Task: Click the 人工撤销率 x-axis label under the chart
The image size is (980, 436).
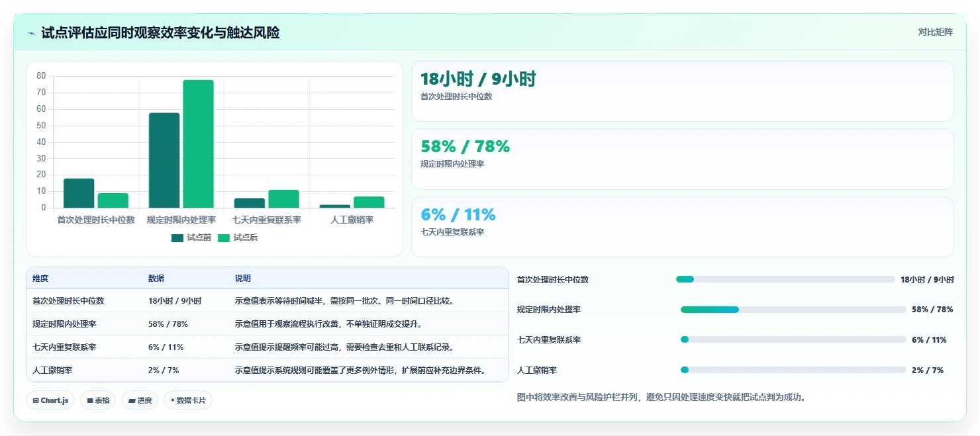Action: 352,220
